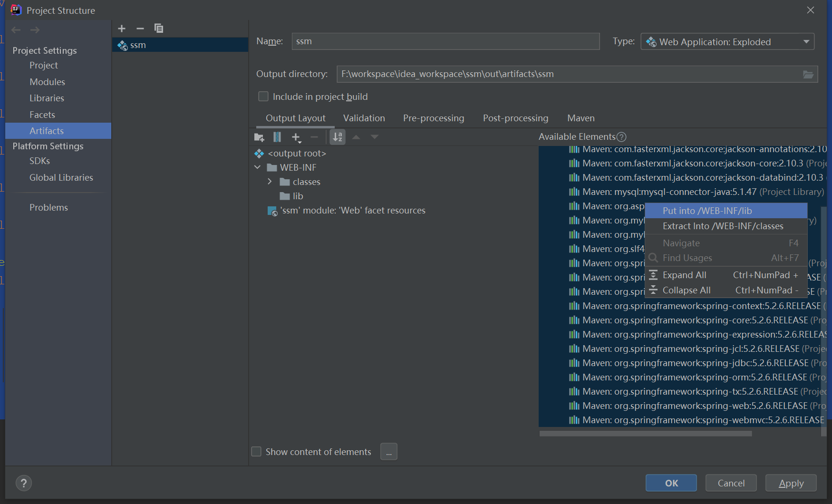Click the Create Archive toolbar icon

pyautogui.click(x=277, y=137)
